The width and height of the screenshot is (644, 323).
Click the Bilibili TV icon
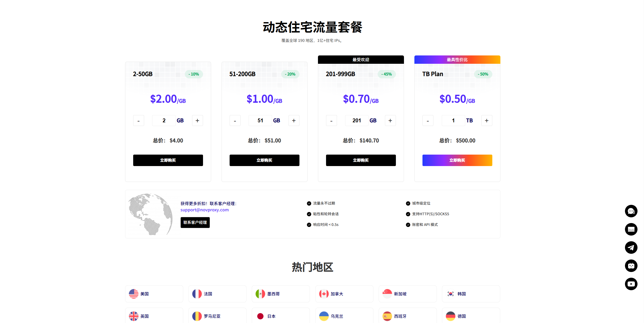[x=631, y=266]
